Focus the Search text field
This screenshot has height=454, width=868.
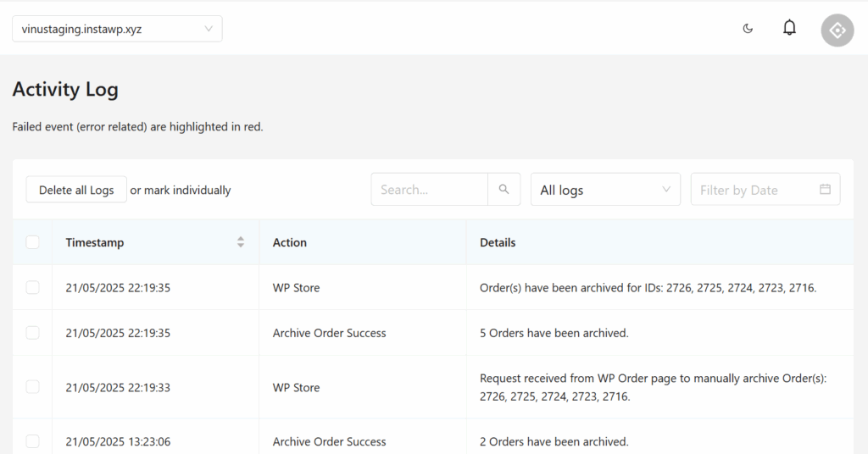430,190
